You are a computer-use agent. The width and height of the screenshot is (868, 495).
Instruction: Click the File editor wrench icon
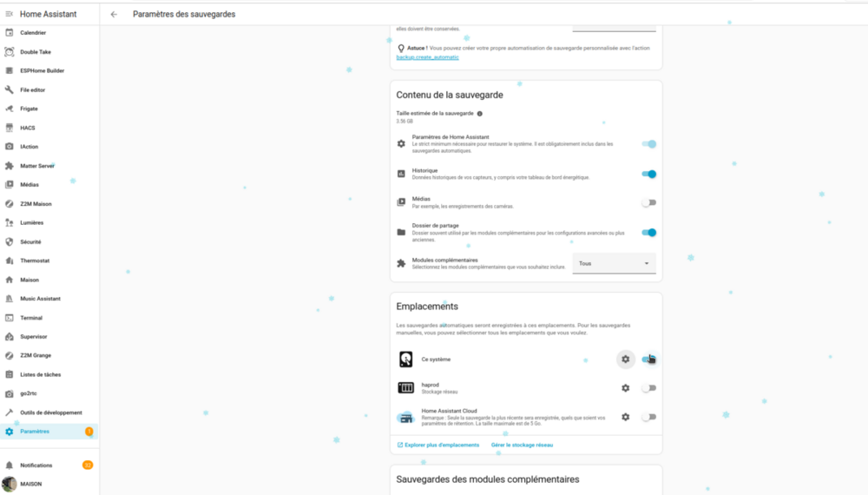[x=10, y=89]
